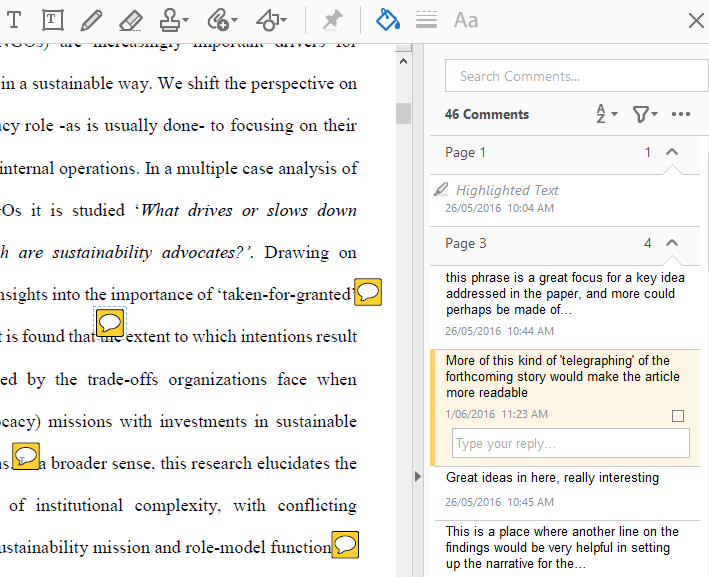Image resolution: width=709 pixels, height=577 pixels.
Task: Select the Add Text Comment tool
Action: [x=14, y=20]
